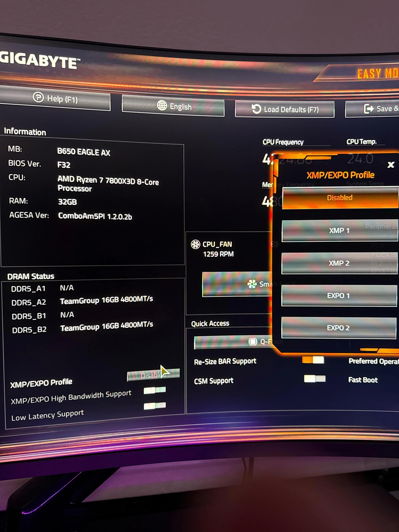Choose the EXPO 2 profile option
This screenshot has height=532, width=399.
click(x=338, y=328)
